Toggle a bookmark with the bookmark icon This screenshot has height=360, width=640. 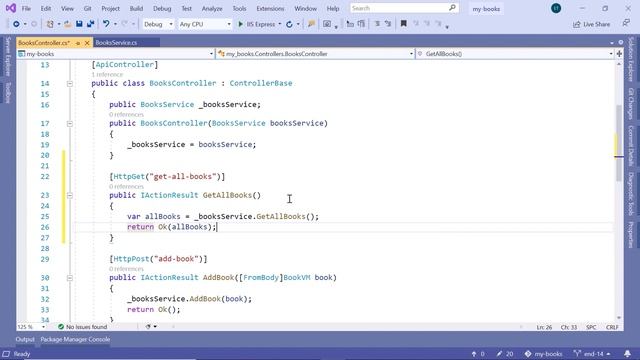(404, 24)
